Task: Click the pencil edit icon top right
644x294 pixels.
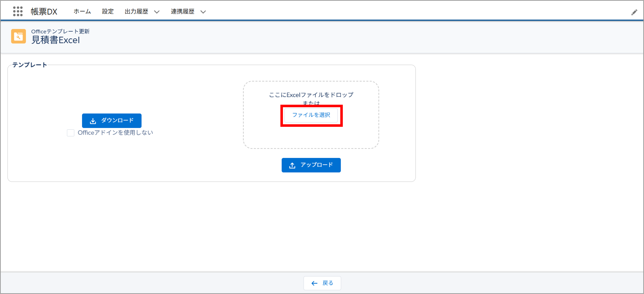Action: coord(634,12)
